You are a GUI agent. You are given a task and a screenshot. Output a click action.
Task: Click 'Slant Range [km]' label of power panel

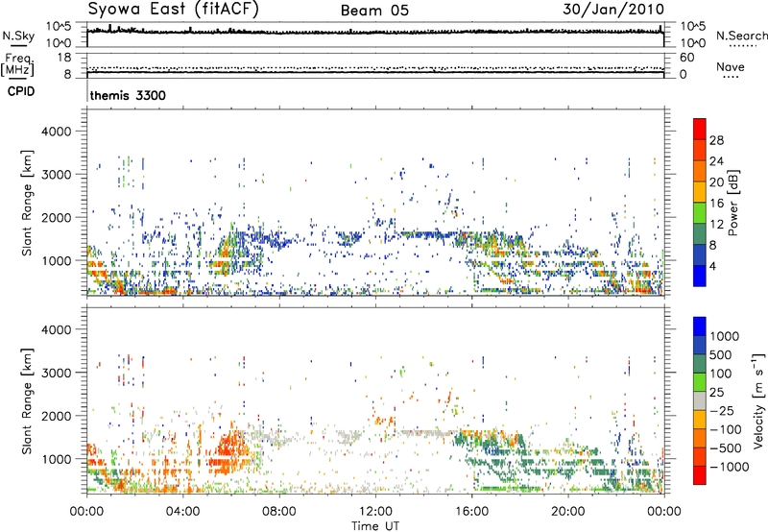pos(28,203)
